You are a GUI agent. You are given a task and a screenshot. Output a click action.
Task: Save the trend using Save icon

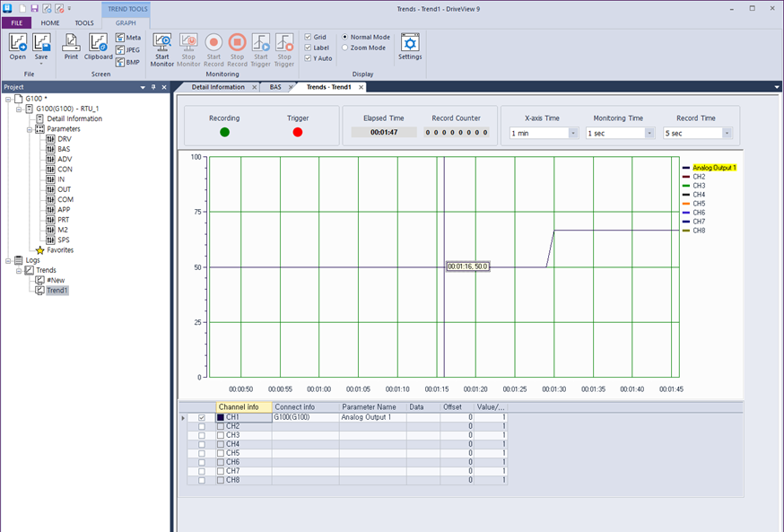pyautogui.click(x=41, y=47)
